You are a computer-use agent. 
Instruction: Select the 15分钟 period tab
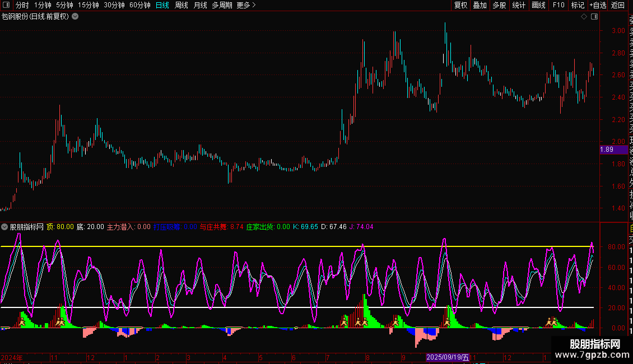pos(89,5)
